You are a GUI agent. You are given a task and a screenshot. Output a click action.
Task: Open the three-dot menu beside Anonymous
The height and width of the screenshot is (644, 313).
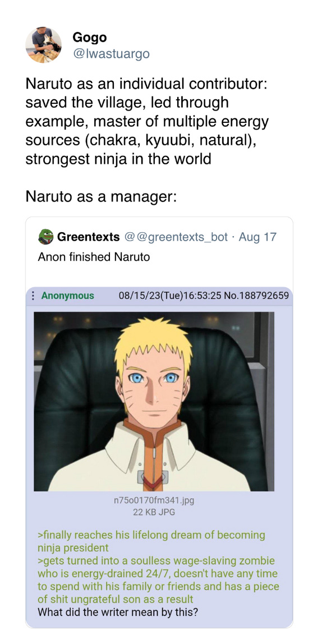coord(33,296)
